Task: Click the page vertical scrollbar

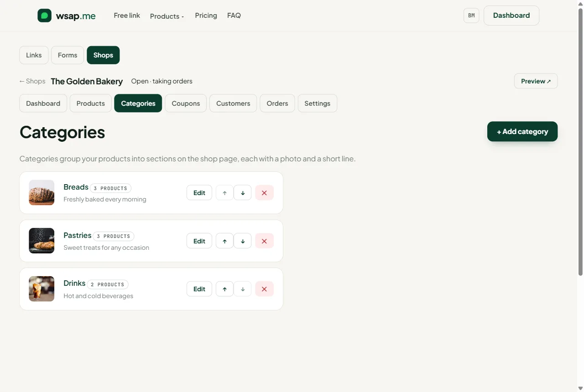Action: pyautogui.click(x=580, y=142)
